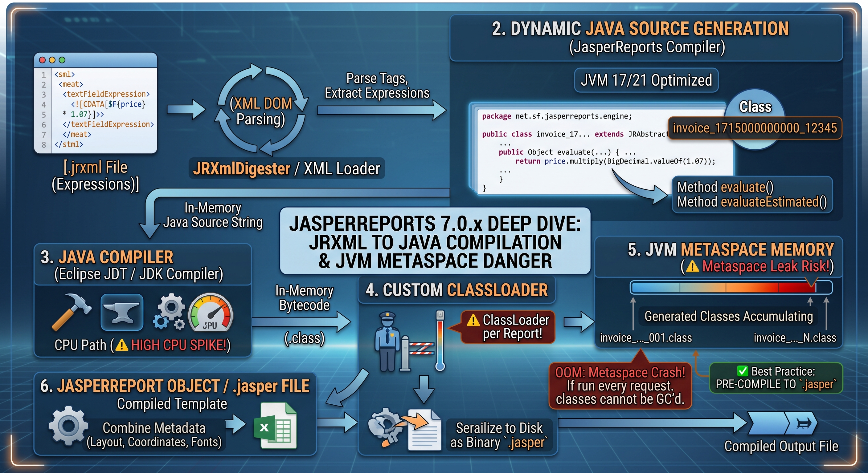Click the <![CDATA[$F{price} code line

pos(108,104)
